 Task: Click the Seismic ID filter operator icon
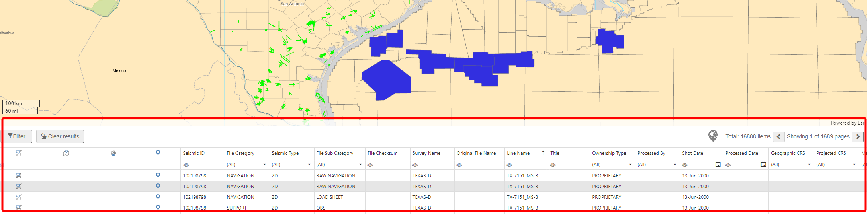pyautogui.click(x=186, y=165)
